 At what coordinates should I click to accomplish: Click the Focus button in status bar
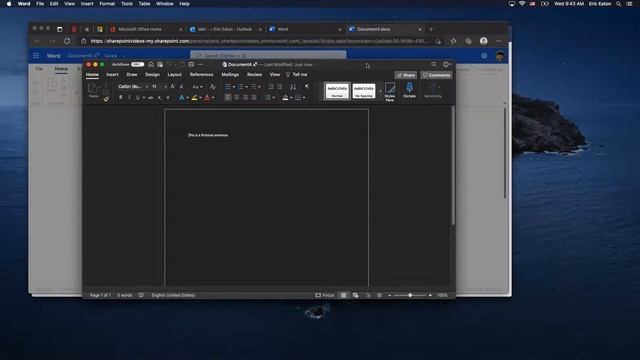(x=325, y=295)
